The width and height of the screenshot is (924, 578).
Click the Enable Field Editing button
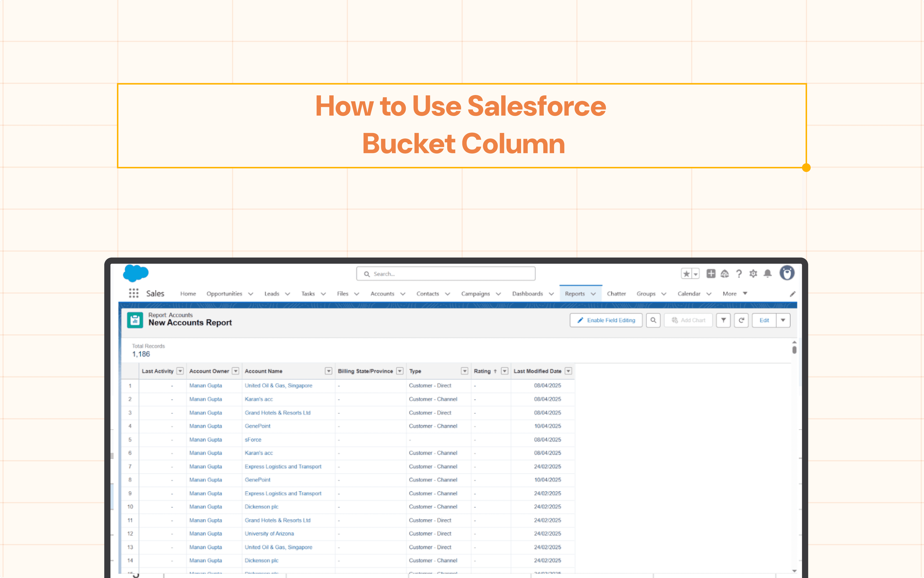[x=606, y=320]
